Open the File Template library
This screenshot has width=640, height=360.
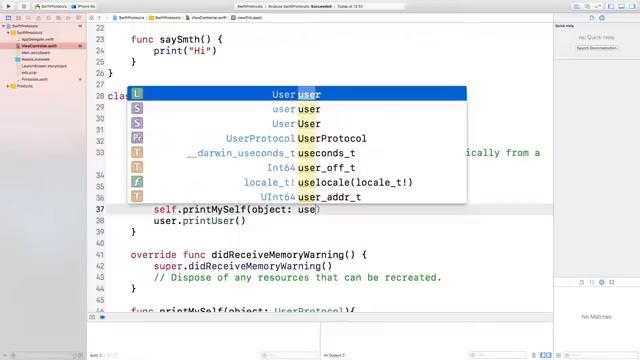582,282
